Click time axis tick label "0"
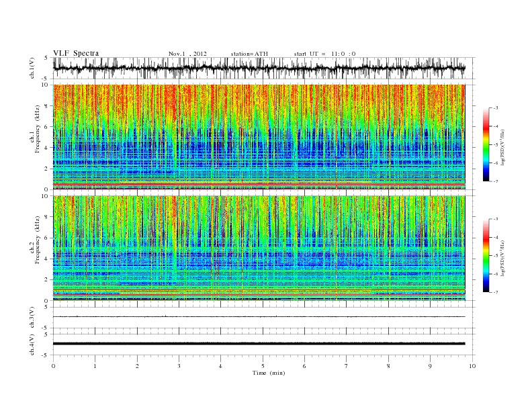Image resolution: width=532 pixels, height=411 pixels. [x=53, y=366]
